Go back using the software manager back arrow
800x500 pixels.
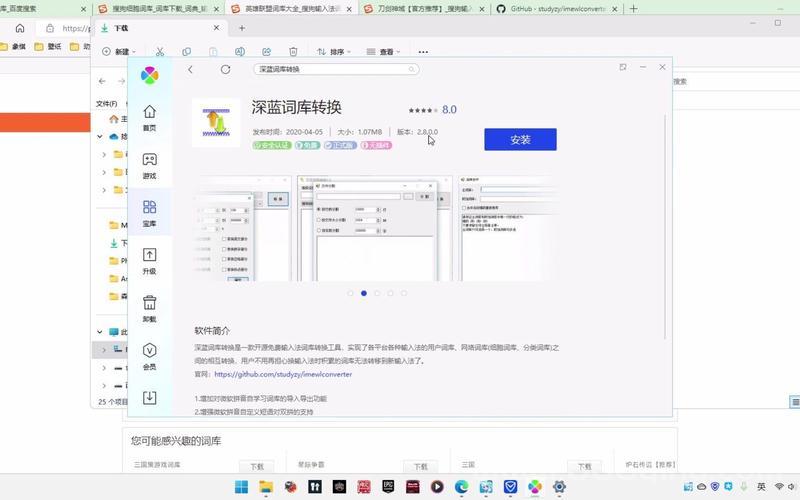190,69
